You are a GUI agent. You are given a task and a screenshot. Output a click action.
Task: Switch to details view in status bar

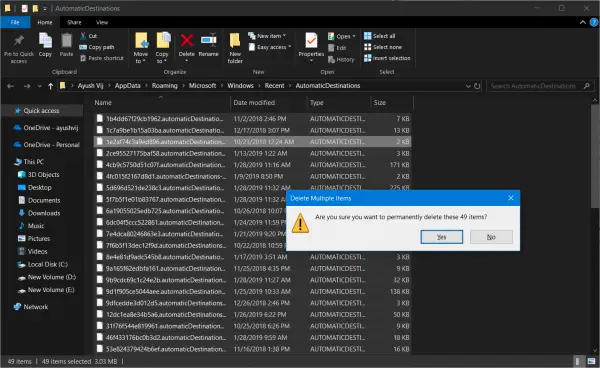pos(578,361)
